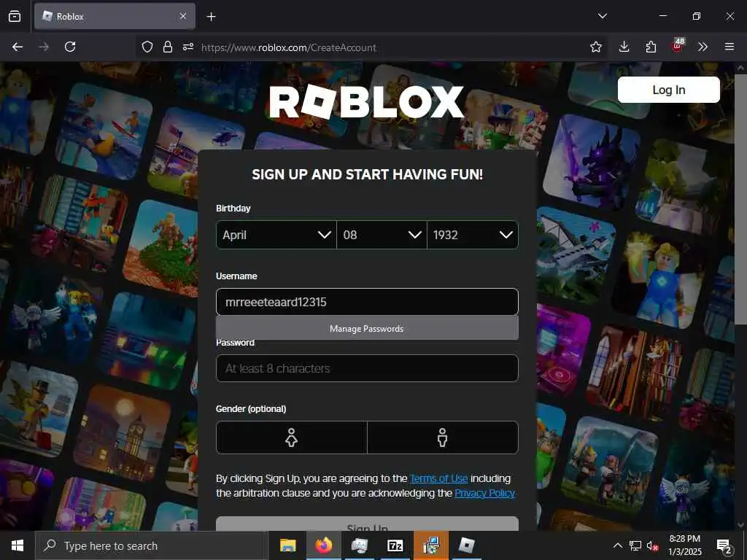747x560 pixels.
Task: Show more tools overflow chevron
Action: pos(703,47)
